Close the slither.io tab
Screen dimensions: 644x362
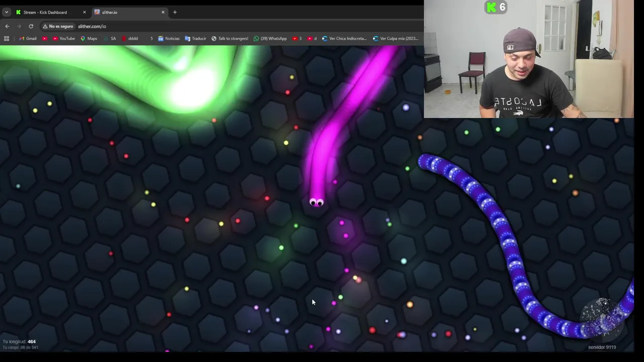point(163,12)
